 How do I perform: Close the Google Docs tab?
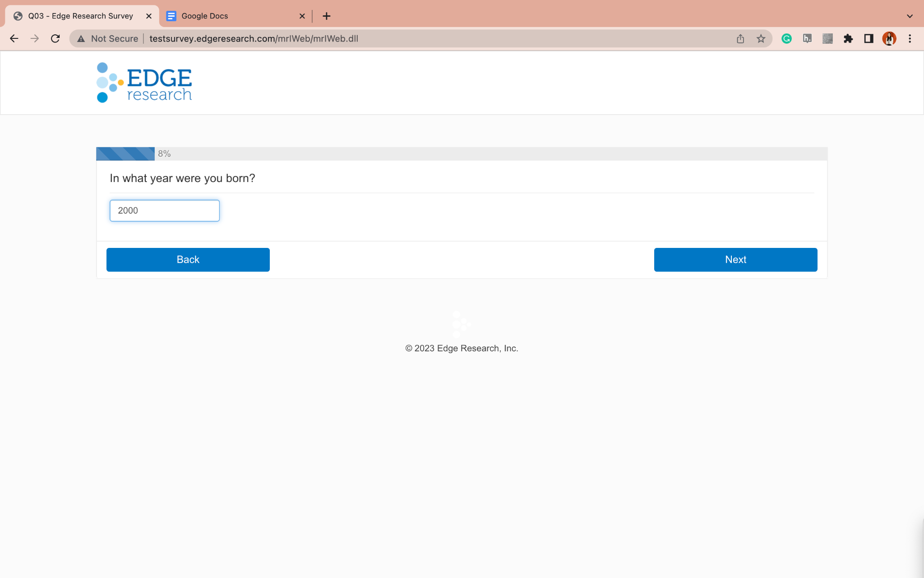pyautogui.click(x=302, y=16)
